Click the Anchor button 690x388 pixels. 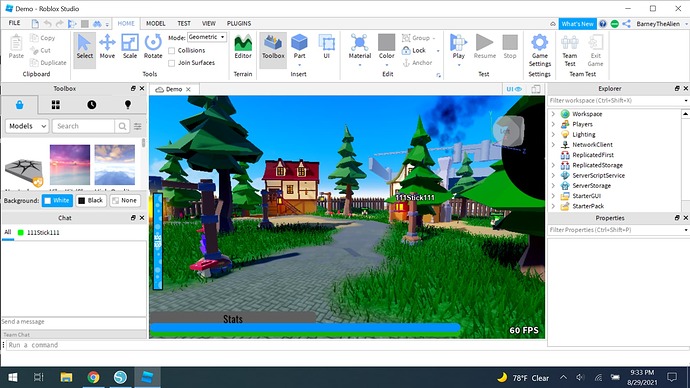point(417,62)
